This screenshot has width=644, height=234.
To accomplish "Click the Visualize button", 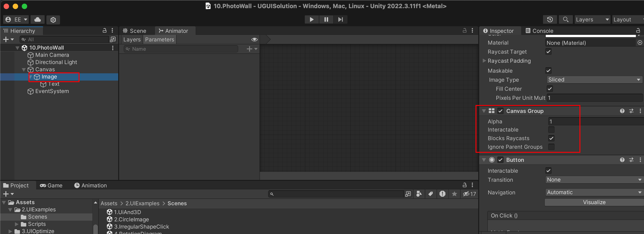I will [594, 202].
